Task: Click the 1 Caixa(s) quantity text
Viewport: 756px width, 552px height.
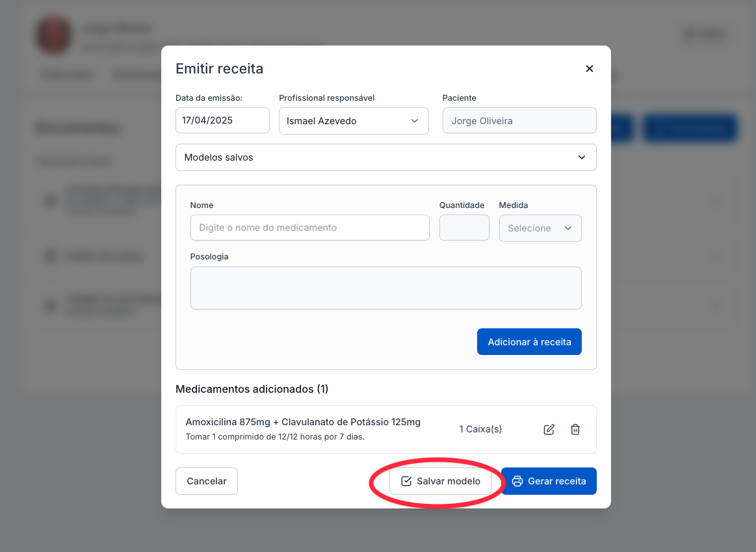Action: pos(480,429)
